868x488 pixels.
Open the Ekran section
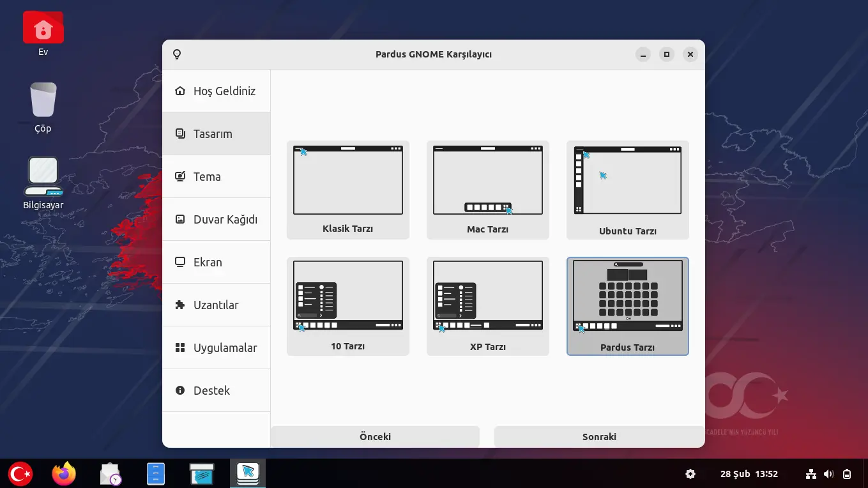tap(217, 262)
